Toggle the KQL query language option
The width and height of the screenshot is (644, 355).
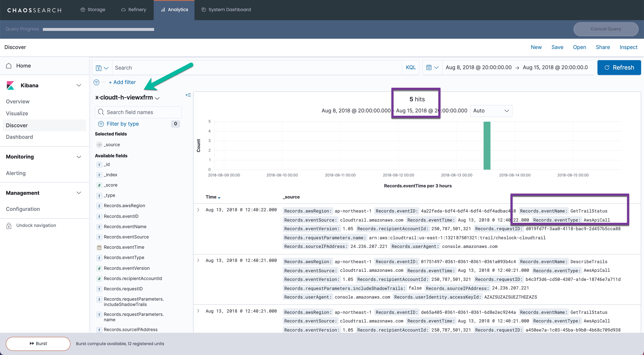[x=411, y=68]
